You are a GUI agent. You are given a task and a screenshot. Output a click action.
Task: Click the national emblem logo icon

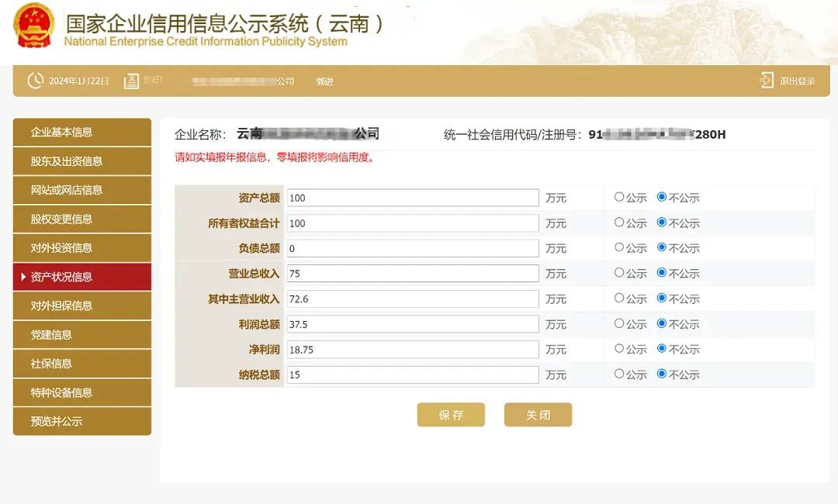pyautogui.click(x=34, y=26)
